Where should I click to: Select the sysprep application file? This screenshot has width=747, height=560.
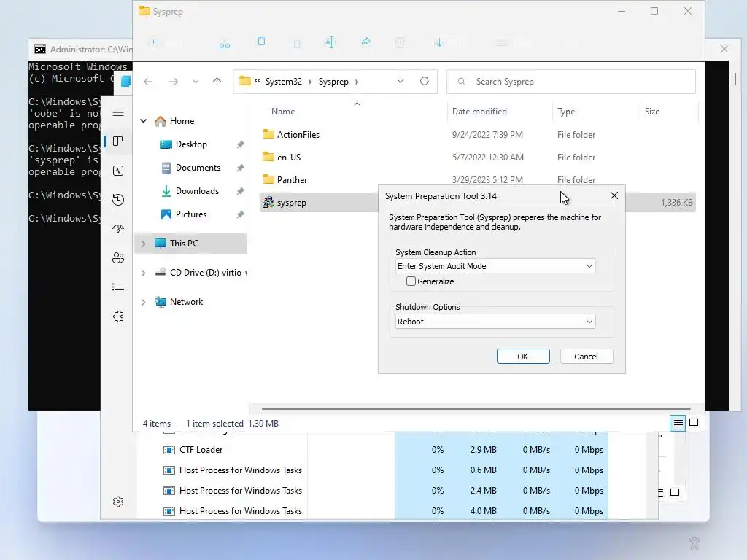292,203
